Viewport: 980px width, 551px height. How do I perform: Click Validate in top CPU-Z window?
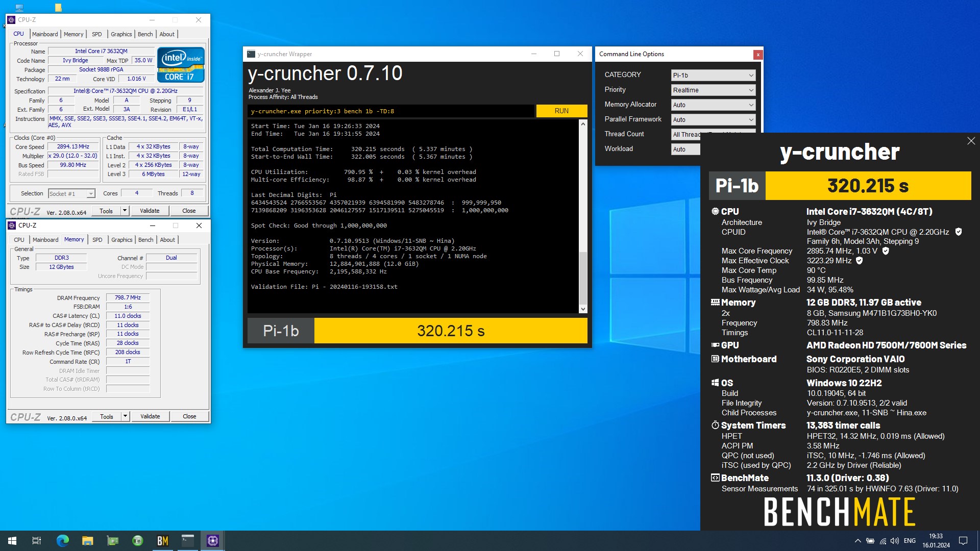(x=150, y=211)
